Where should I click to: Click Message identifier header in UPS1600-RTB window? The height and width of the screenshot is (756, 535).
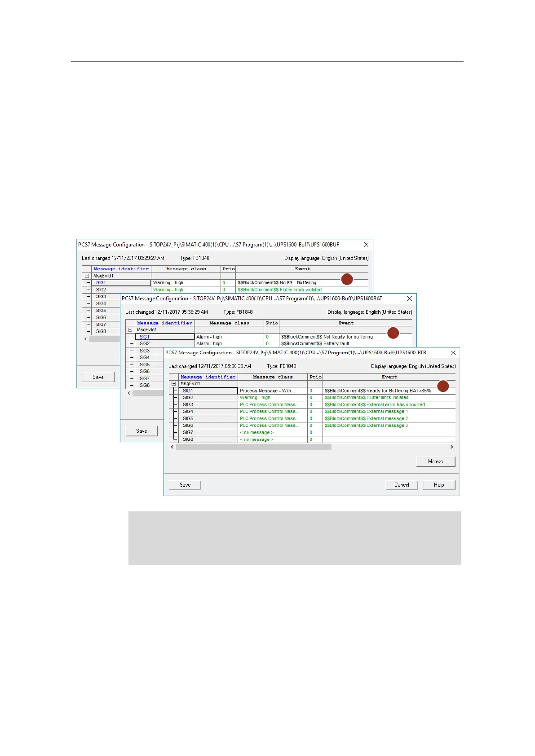(x=208, y=377)
